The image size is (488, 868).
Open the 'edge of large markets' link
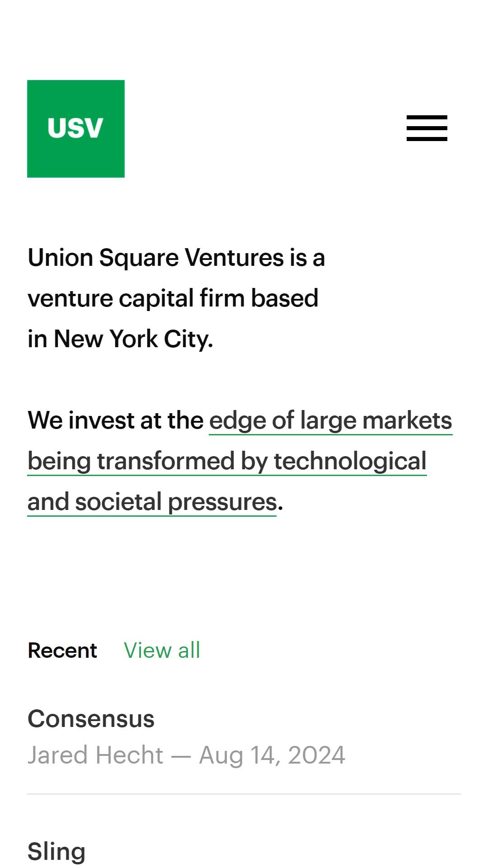330,420
